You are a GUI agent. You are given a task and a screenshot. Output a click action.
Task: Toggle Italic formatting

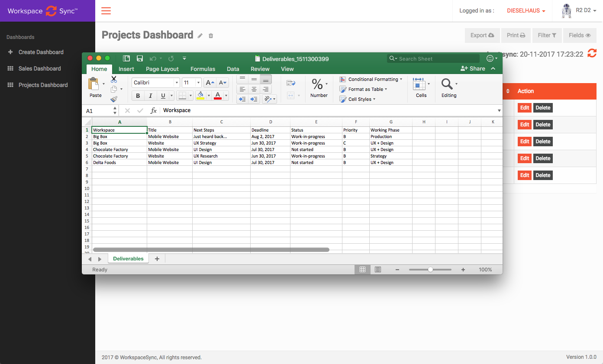pyautogui.click(x=150, y=96)
